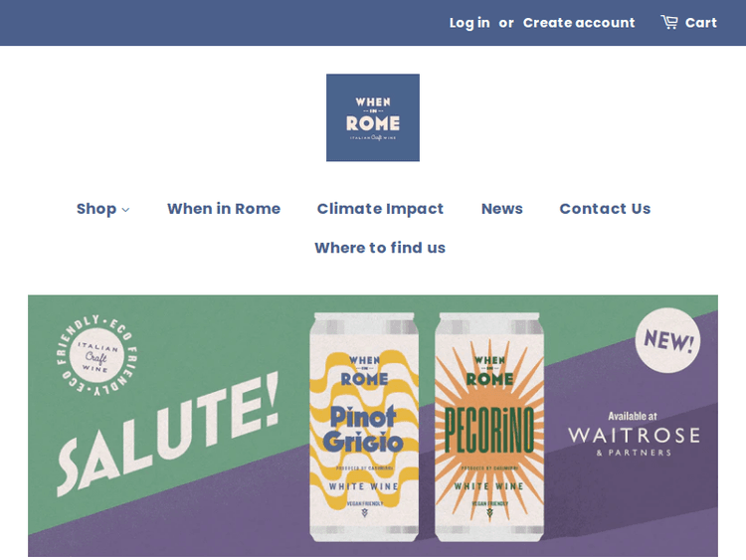Image resolution: width=746 pixels, height=560 pixels.
Task: Open the Contact Us page
Action: tap(605, 209)
